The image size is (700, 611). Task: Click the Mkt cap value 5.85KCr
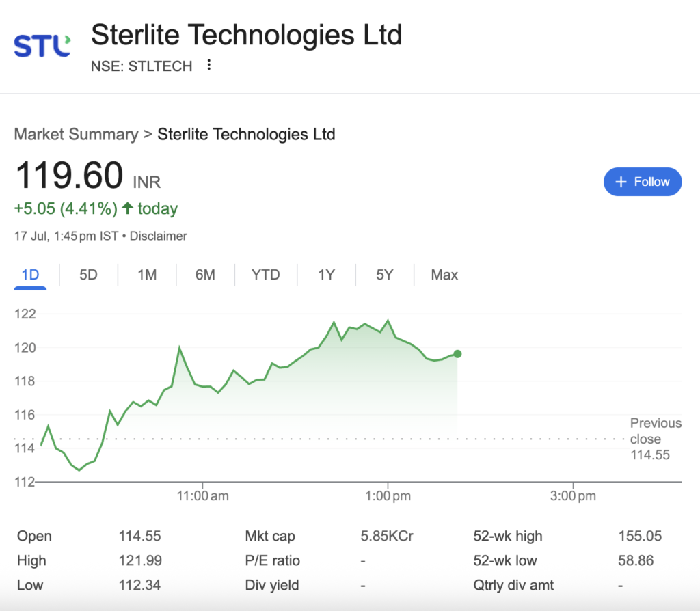pos(387,536)
